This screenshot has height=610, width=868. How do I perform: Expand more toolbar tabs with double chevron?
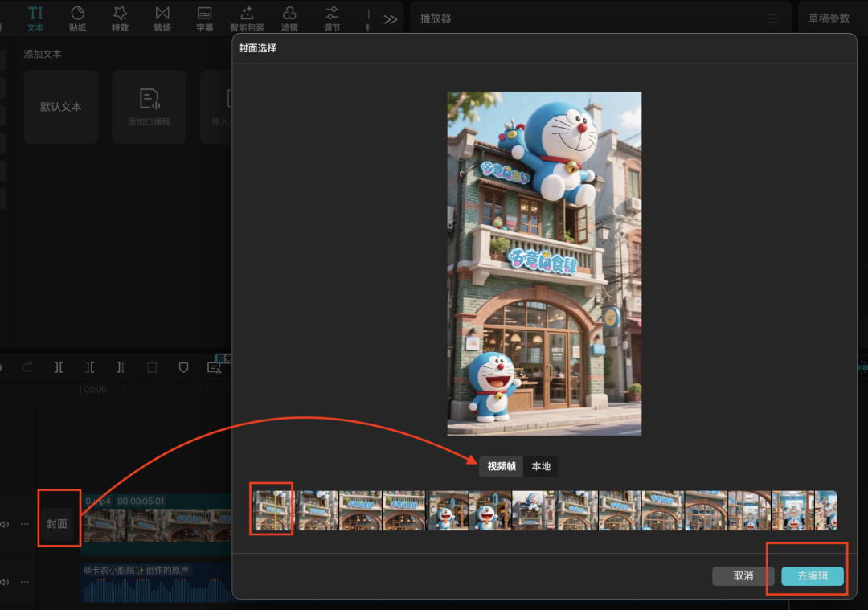click(x=390, y=19)
